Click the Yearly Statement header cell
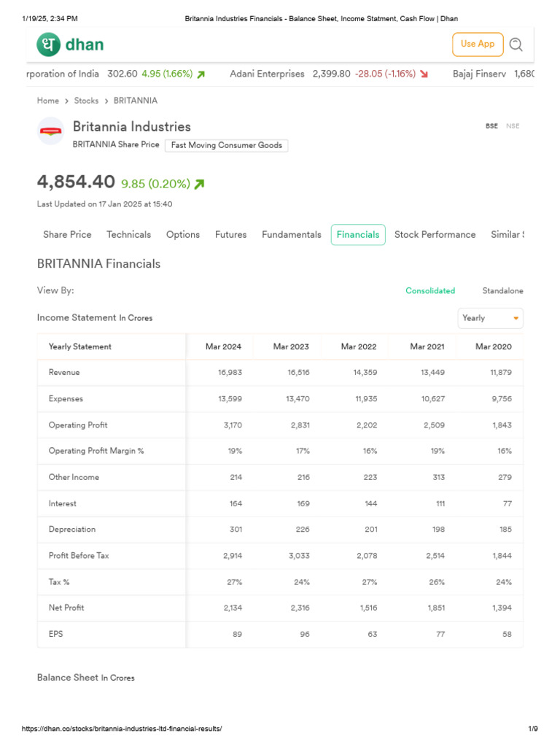This screenshot has width=560, height=747. click(x=80, y=347)
